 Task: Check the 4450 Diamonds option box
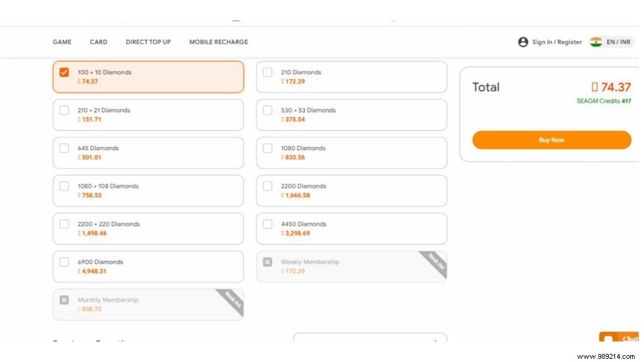(267, 224)
